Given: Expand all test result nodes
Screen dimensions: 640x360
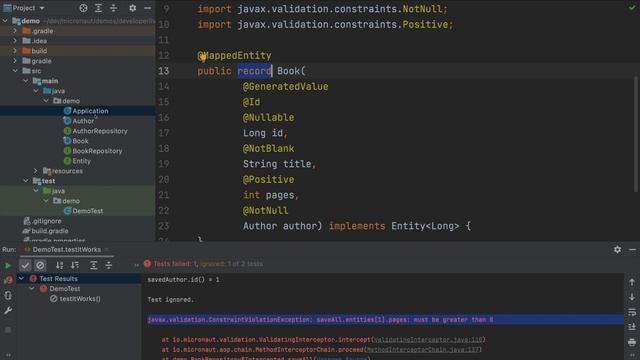Looking at the screenshot, I should pyautogui.click(x=93, y=265).
